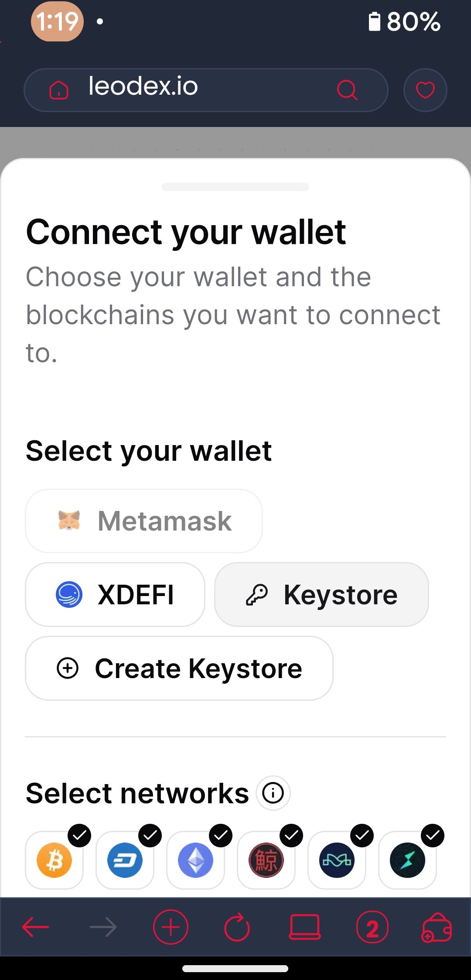Select the Keystore wallet option
Image resolution: width=471 pixels, height=980 pixels.
point(321,594)
